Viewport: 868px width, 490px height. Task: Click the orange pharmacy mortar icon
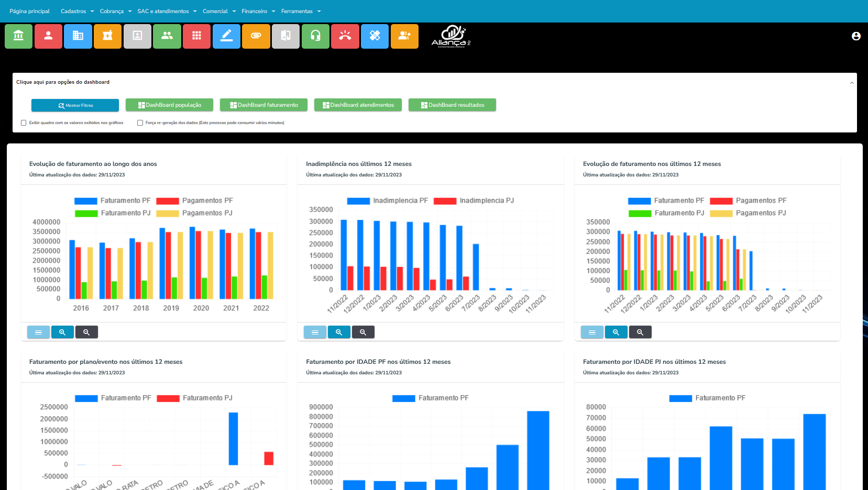107,36
